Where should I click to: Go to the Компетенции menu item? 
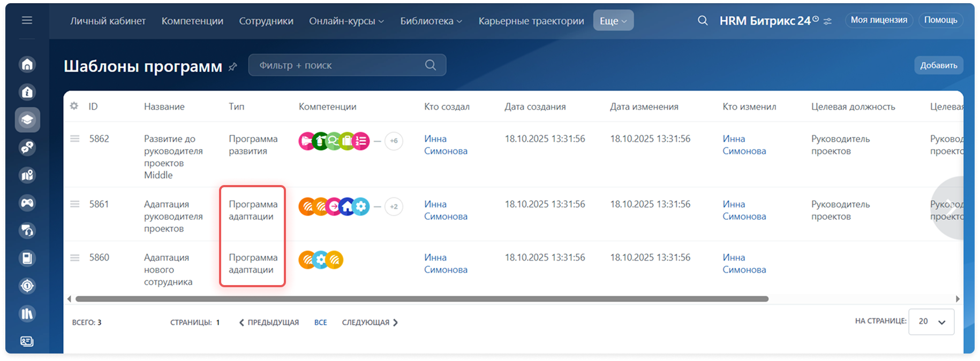point(192,21)
